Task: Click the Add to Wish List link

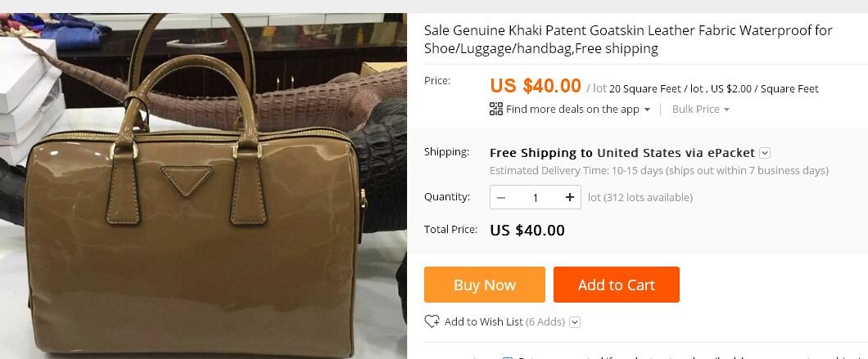Action: tap(483, 322)
